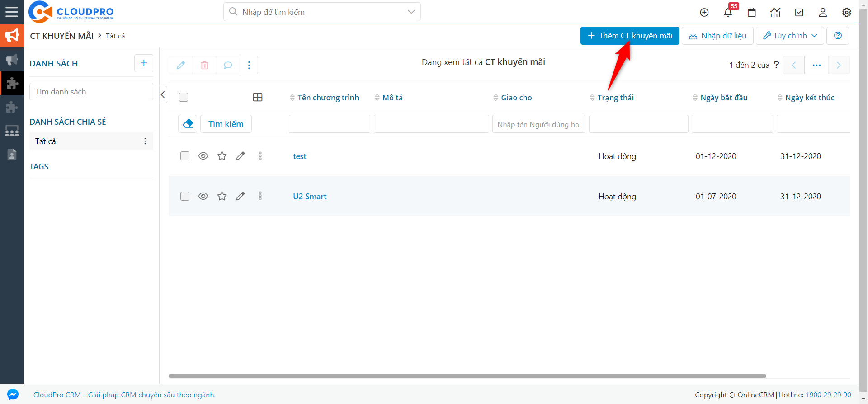Collapse the left list panel with the chevron
The width and height of the screenshot is (868, 404).
click(163, 94)
